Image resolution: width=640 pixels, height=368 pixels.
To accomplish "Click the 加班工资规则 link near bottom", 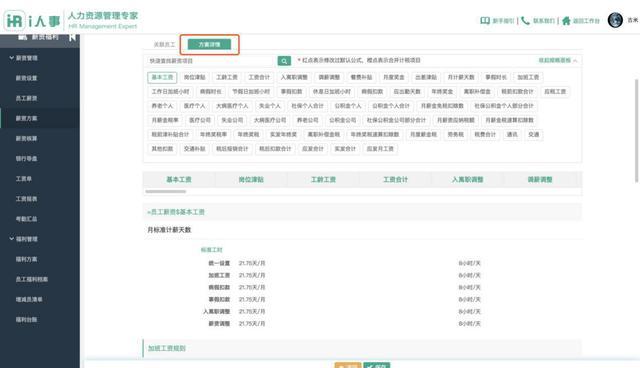I will pos(167,348).
